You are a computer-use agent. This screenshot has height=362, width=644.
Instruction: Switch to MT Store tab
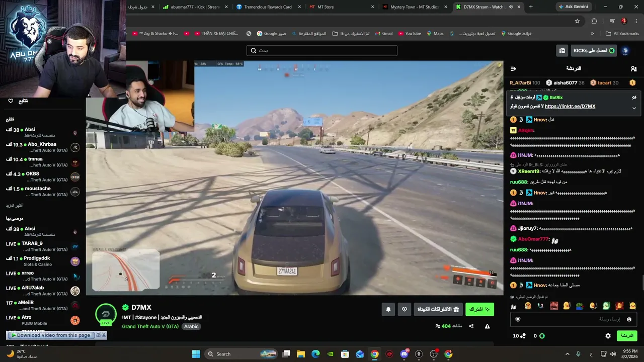341,7
